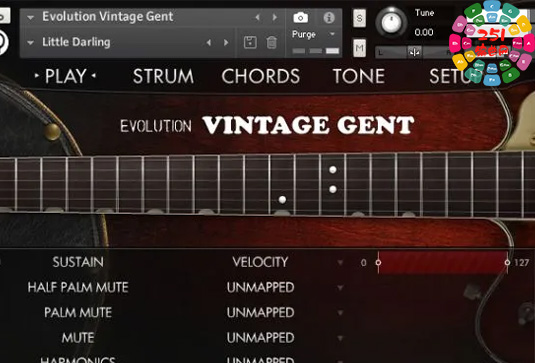This screenshot has width=535, height=363.
Task: Click the Little Darling snapshot name
Action: [x=76, y=42]
